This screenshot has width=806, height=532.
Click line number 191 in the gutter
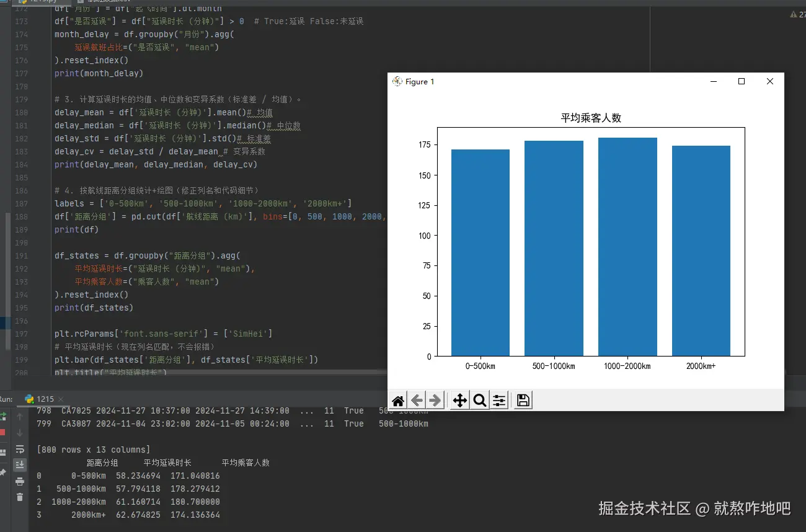coord(21,255)
